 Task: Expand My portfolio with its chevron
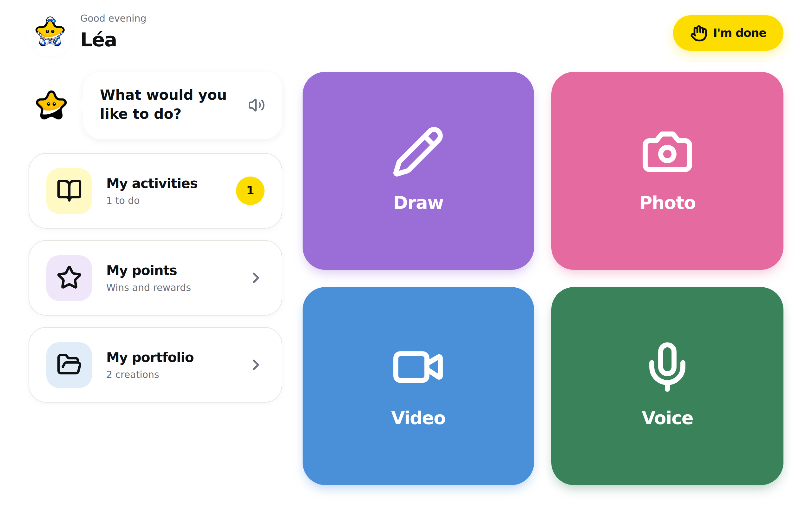256,365
